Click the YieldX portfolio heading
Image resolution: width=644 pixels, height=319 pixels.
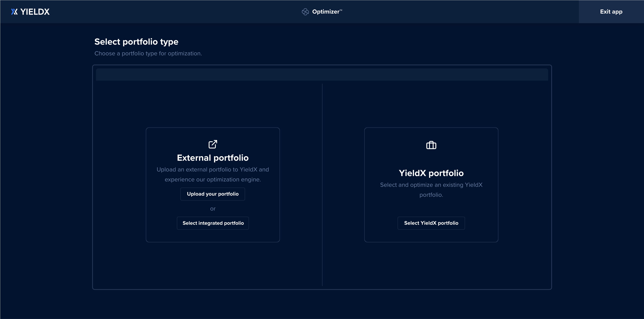click(x=431, y=173)
